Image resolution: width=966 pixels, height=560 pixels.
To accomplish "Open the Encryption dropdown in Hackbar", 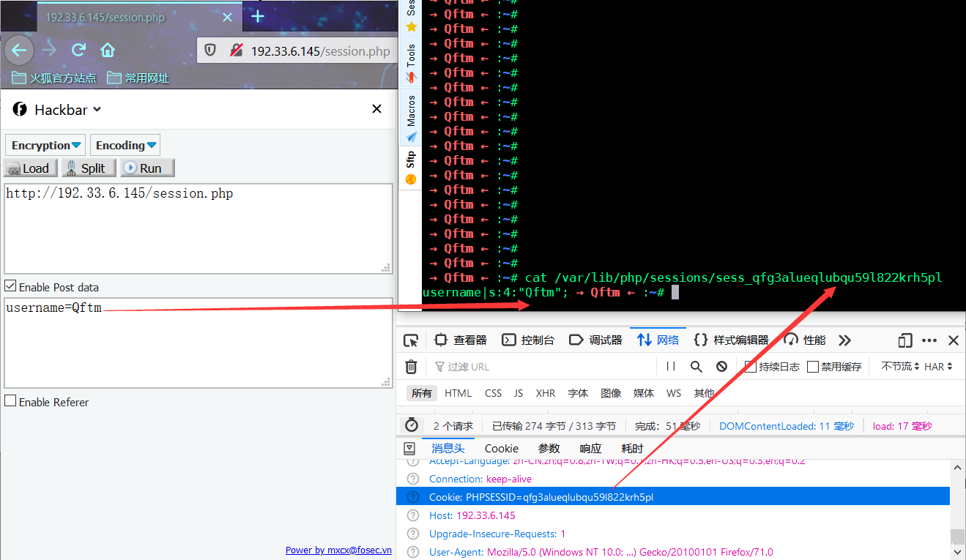I will 45,145.
